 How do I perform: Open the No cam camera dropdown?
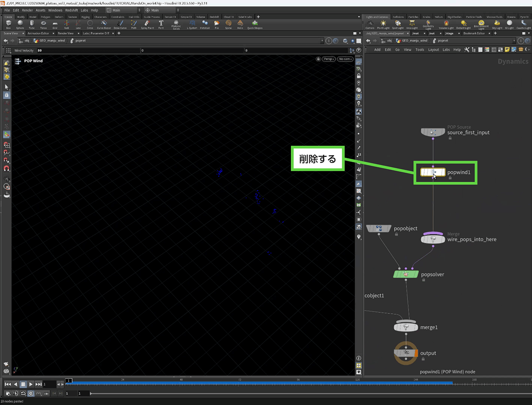(345, 59)
